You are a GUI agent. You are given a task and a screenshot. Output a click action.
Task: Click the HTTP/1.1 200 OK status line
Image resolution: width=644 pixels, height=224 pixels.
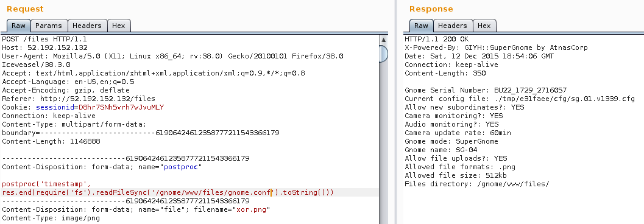436,39
